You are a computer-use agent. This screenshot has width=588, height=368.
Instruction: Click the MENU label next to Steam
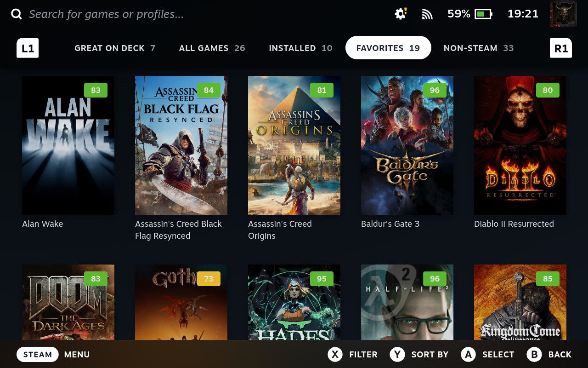[77, 355]
